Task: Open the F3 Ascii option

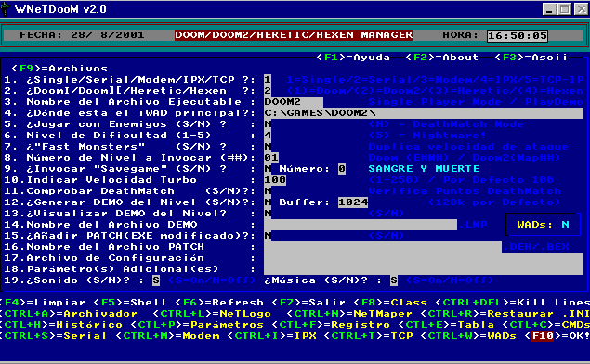Action: [x=531, y=58]
